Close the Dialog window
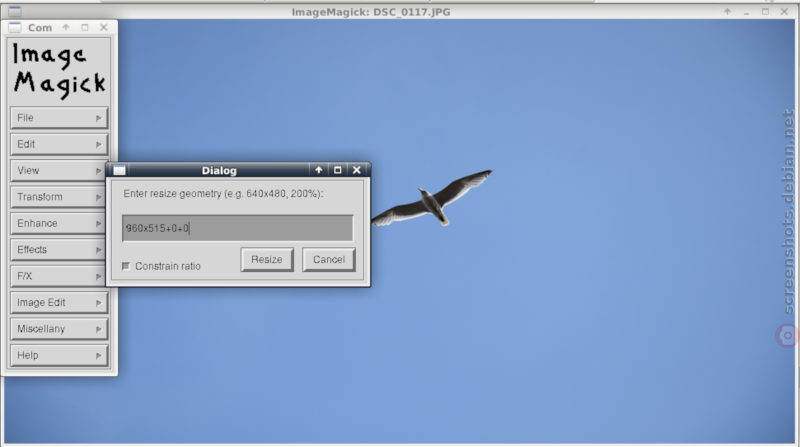The image size is (800, 447). [x=357, y=170]
